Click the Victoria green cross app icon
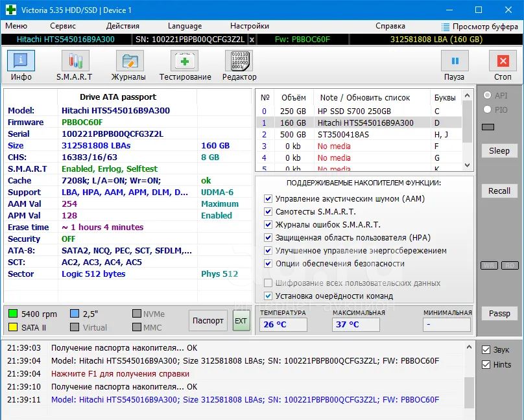Screen dimensions: 524x420 pos(10,10)
